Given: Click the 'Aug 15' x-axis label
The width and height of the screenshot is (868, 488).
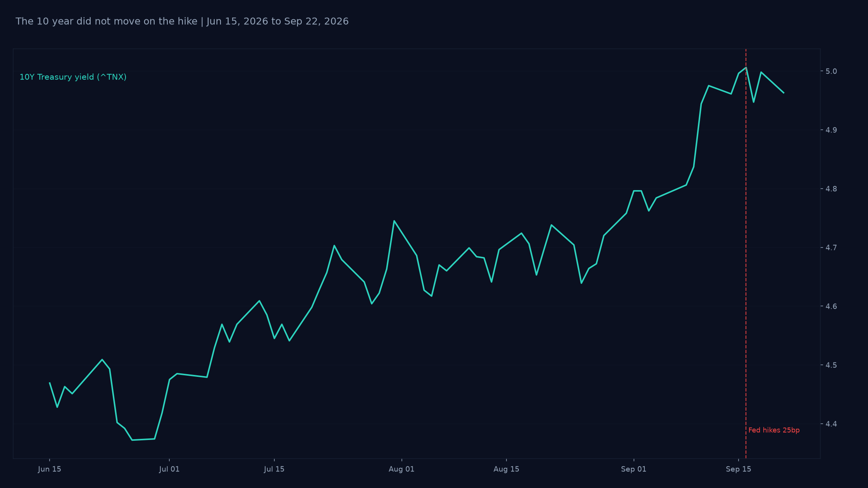Looking at the screenshot, I should (x=506, y=469).
